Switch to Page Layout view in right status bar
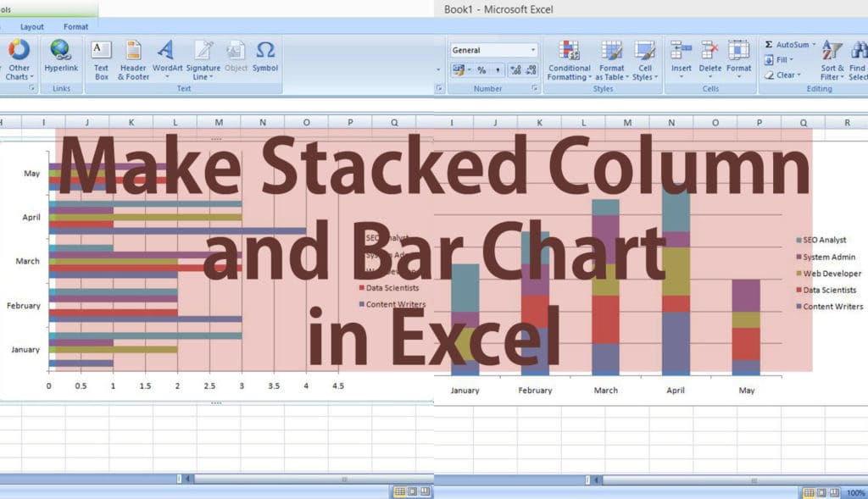This screenshot has width=868, height=499. click(823, 492)
